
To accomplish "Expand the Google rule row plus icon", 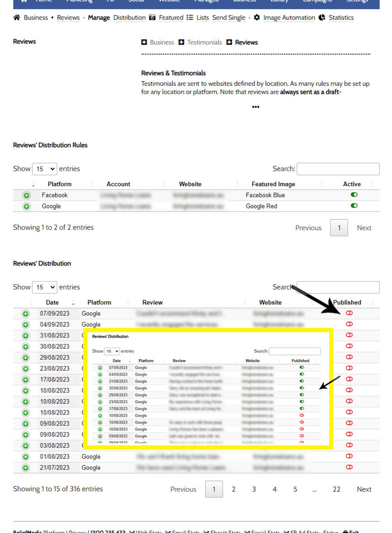I will [x=26, y=206].
